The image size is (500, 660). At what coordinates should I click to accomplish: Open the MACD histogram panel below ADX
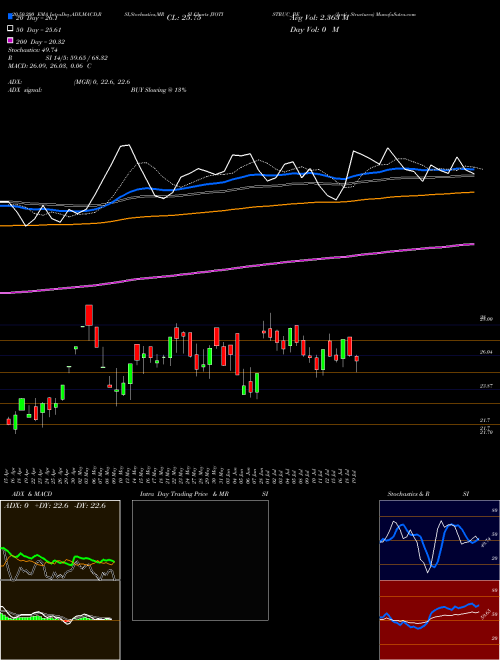coord(60,620)
